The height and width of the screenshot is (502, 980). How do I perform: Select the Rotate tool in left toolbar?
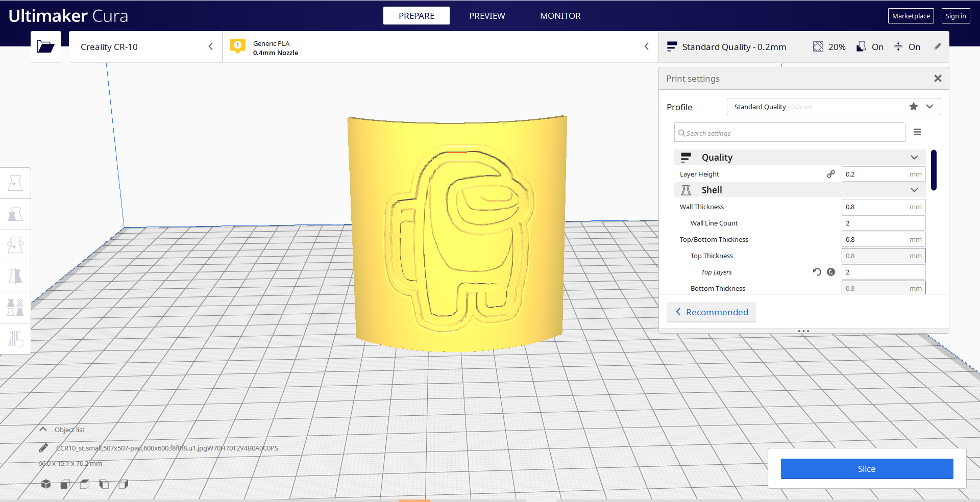point(15,245)
